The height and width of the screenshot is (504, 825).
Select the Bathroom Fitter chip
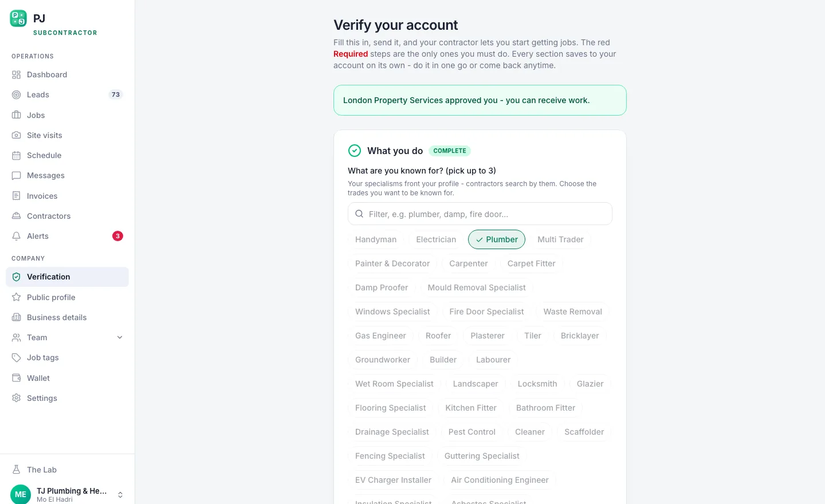coord(545,408)
